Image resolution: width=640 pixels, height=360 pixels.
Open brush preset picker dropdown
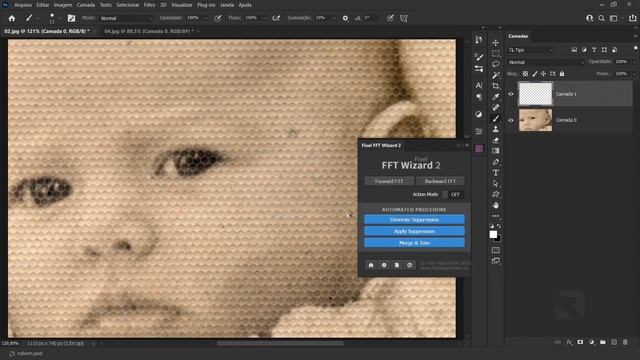pos(60,18)
